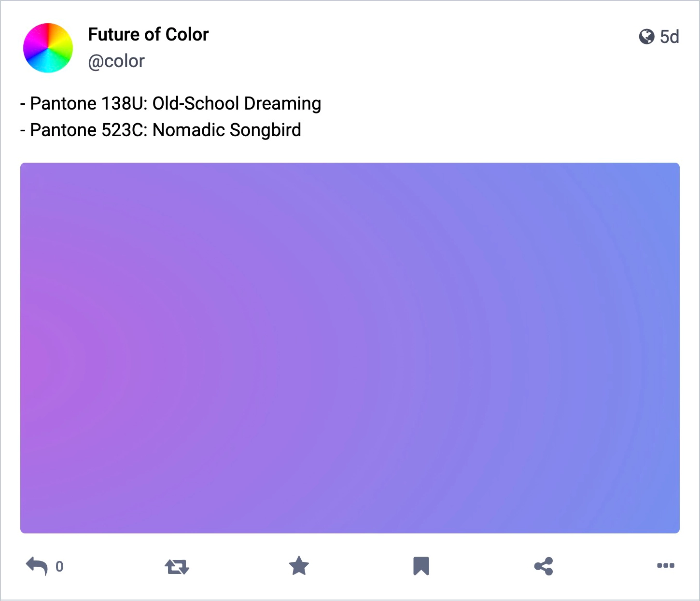Reply to the Future of Color post
Viewport: 700px width, 601px height.
37,566
